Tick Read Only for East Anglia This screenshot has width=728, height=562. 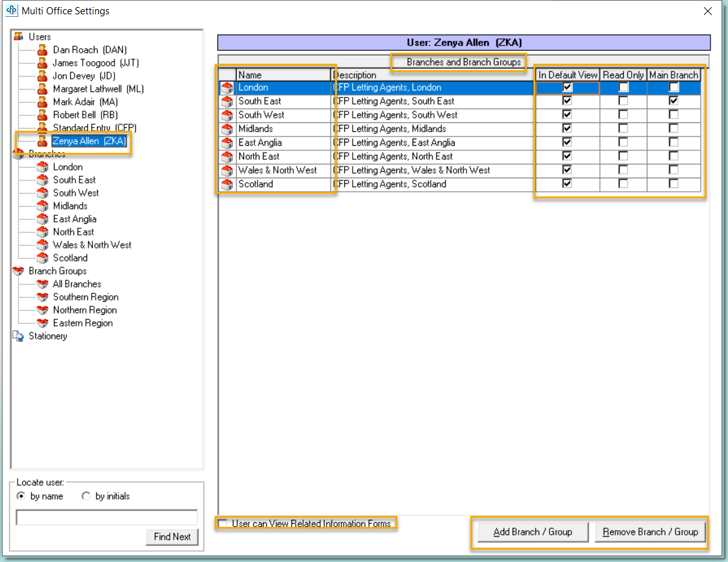pos(623,142)
